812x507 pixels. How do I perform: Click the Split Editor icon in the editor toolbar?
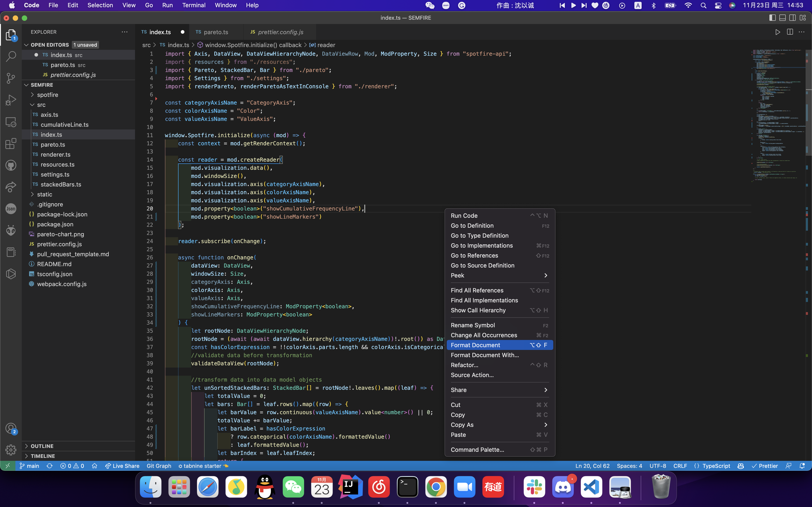[790, 32]
